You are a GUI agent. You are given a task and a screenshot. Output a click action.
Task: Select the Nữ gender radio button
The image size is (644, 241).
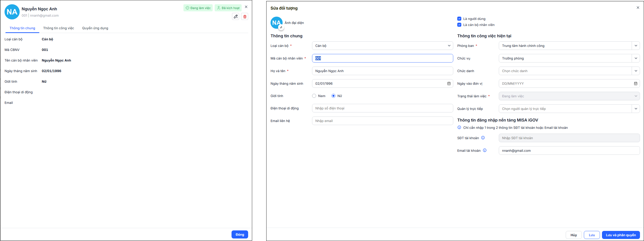[x=333, y=96]
